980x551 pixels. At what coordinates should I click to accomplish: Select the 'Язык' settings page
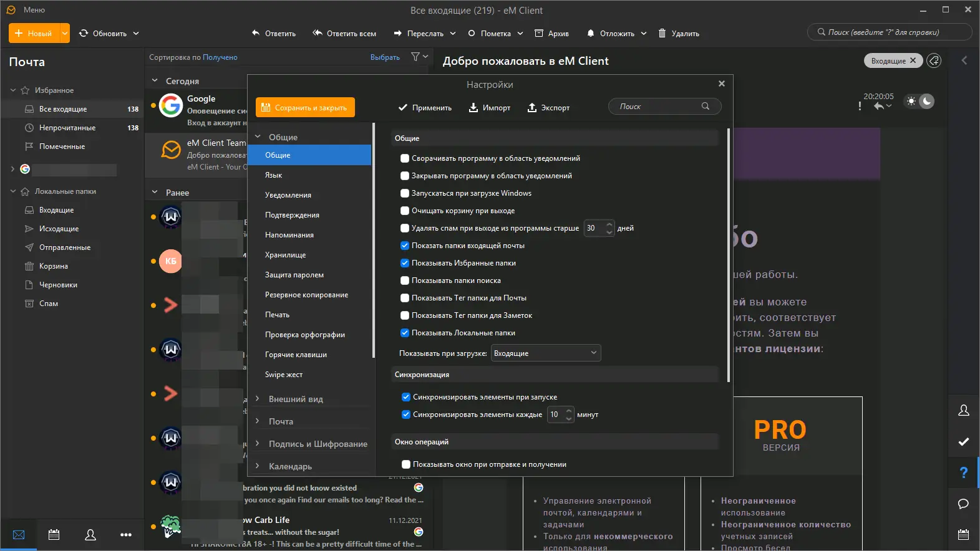(309, 175)
